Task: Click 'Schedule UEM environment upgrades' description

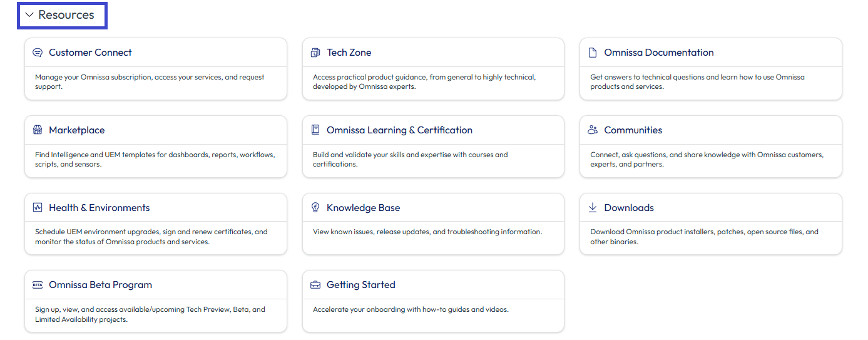Action: [151, 237]
